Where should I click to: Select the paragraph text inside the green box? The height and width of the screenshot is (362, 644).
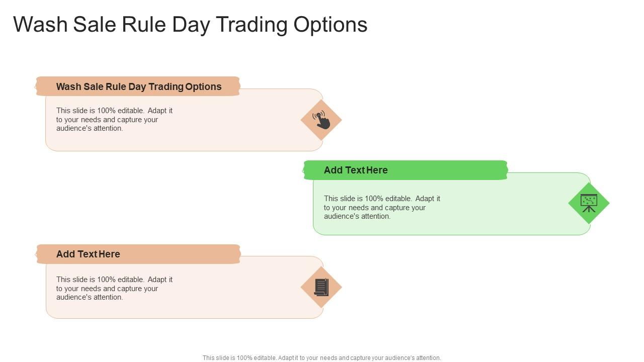coord(382,207)
